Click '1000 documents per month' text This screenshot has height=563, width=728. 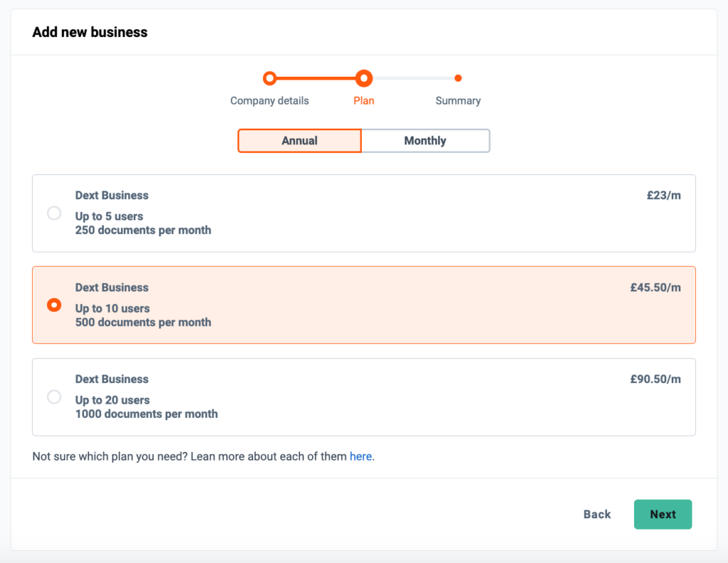pyautogui.click(x=146, y=414)
